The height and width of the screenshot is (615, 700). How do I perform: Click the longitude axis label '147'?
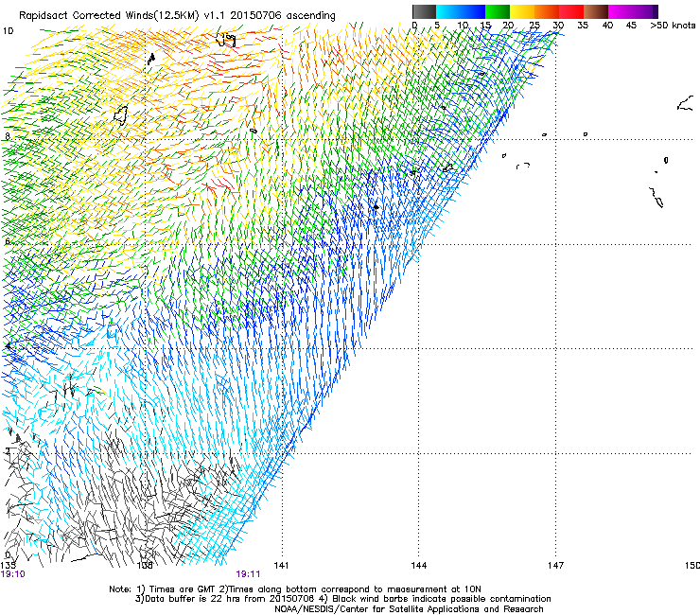pyautogui.click(x=555, y=566)
